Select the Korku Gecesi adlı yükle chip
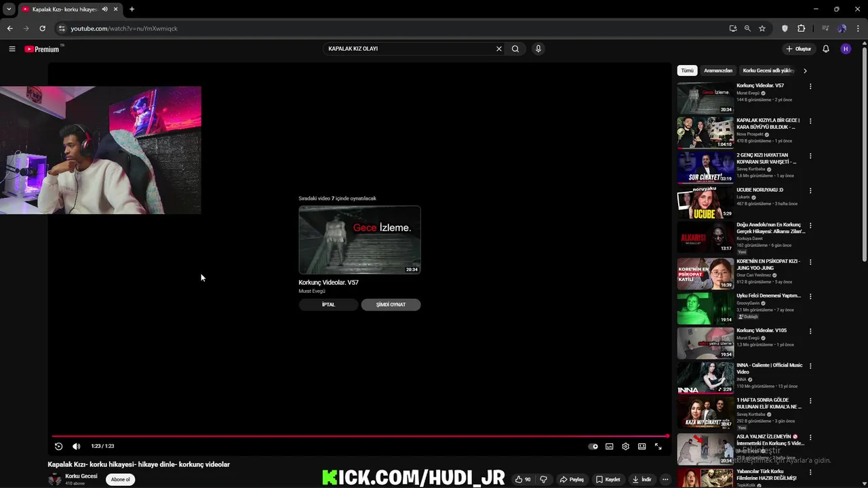Viewport: 868px width, 488px height. pos(768,70)
